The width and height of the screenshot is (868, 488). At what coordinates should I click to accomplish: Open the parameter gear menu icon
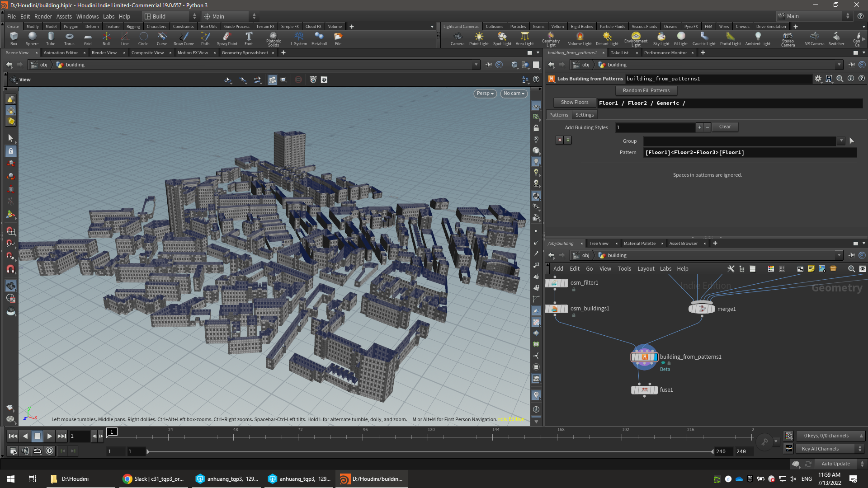click(x=818, y=79)
